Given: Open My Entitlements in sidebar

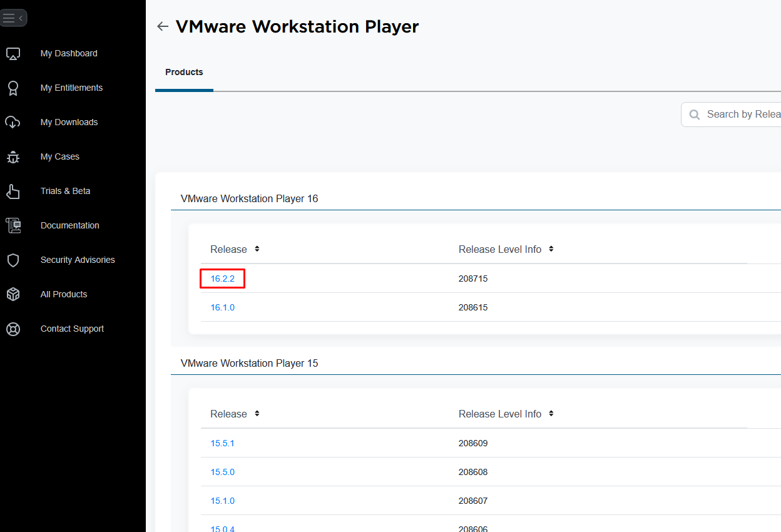Looking at the screenshot, I should (x=71, y=88).
